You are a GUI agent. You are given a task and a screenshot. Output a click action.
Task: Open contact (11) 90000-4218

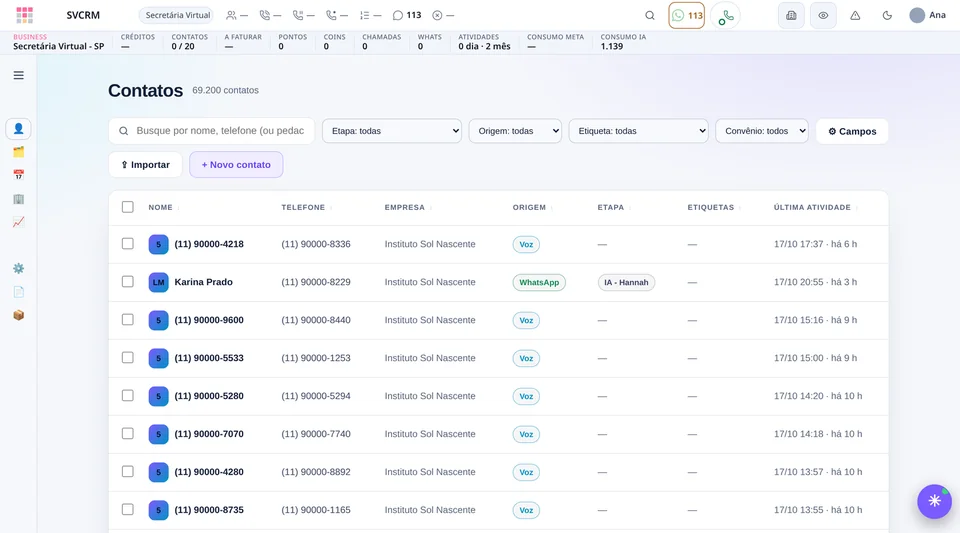click(x=209, y=244)
